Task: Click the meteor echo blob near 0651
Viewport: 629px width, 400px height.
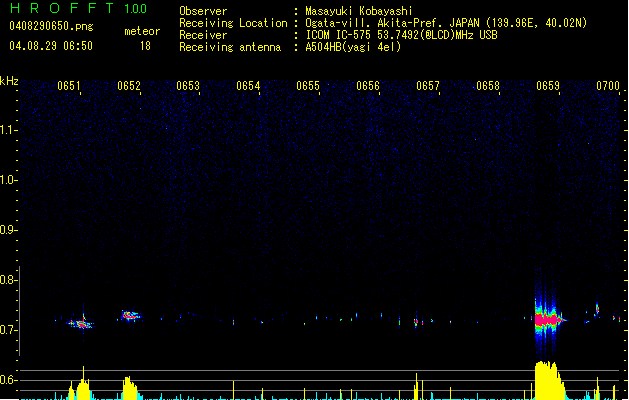Action: [81, 323]
